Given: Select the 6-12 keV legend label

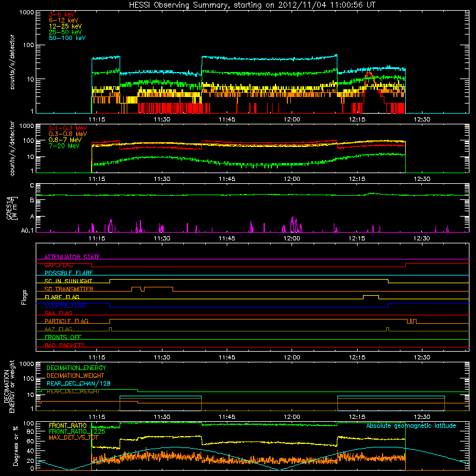Looking at the screenshot, I should point(64,20).
